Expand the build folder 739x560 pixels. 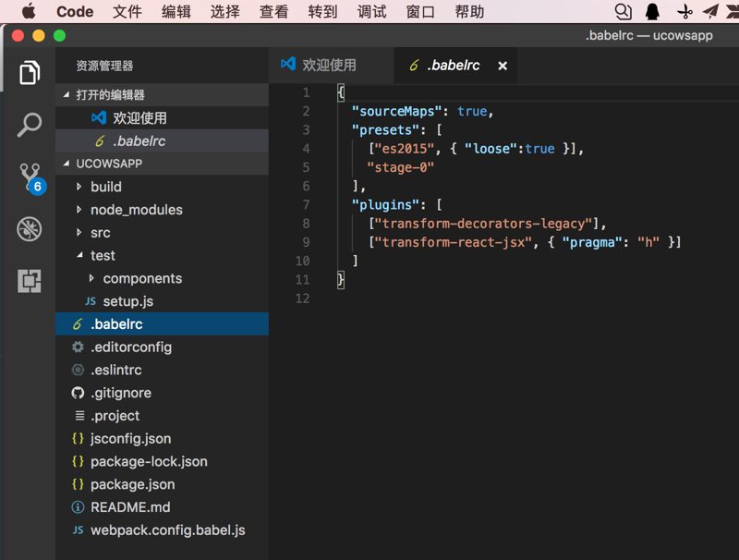click(79, 187)
